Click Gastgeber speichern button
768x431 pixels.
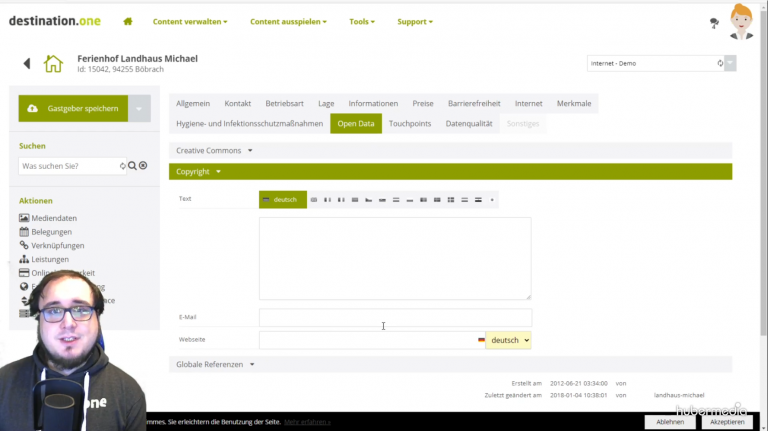click(x=73, y=108)
